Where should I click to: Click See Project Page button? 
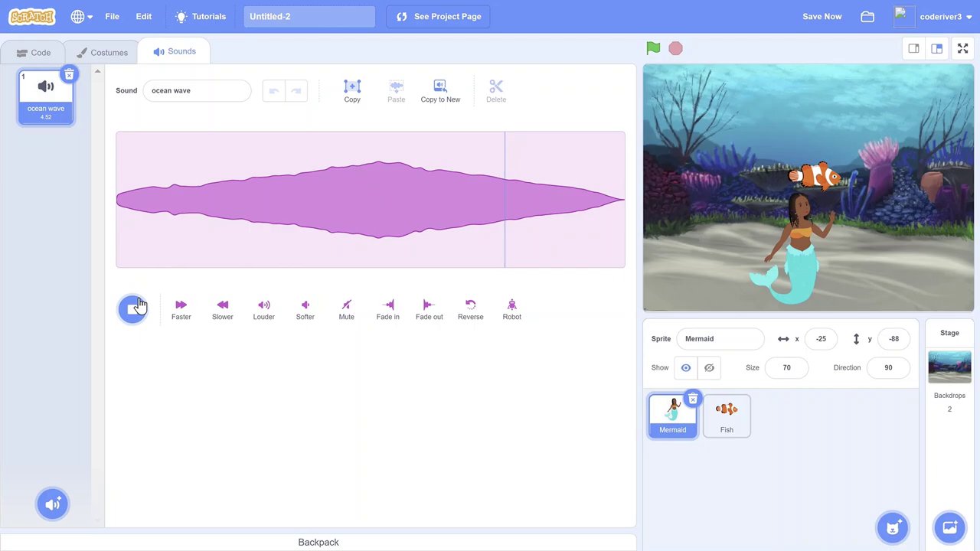[x=439, y=16]
